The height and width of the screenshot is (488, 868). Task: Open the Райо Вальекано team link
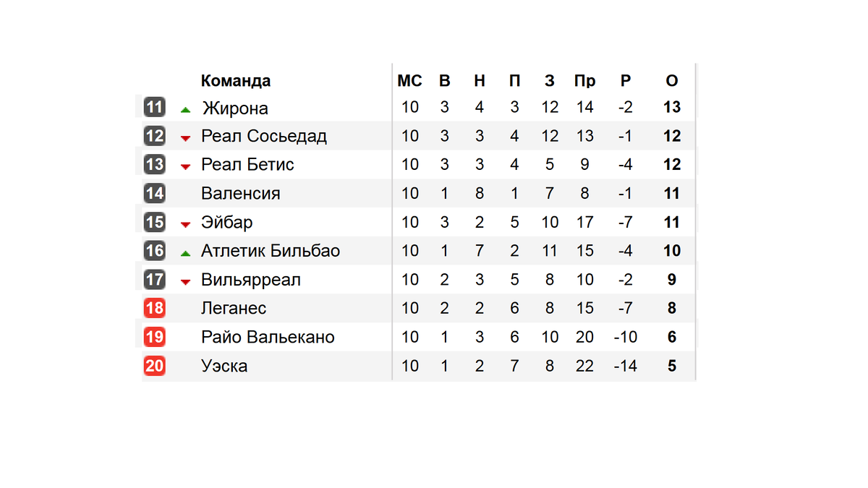click(268, 337)
